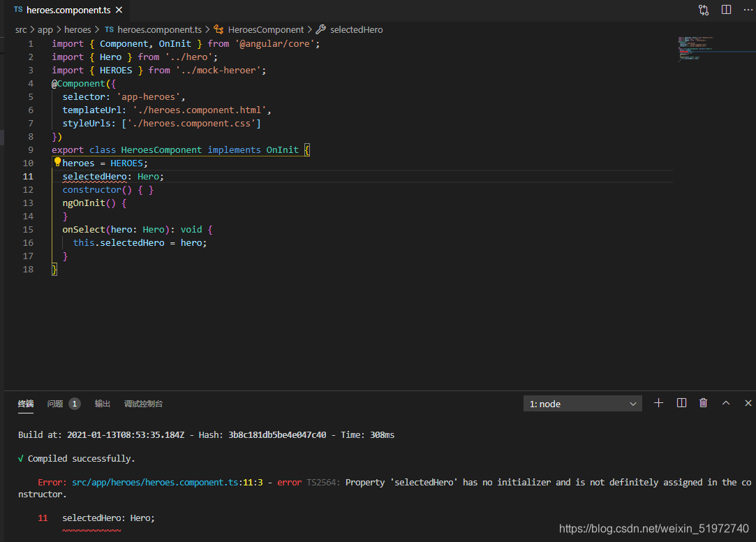
Task: Click '../mock-heroer' import path
Action: click(x=218, y=71)
